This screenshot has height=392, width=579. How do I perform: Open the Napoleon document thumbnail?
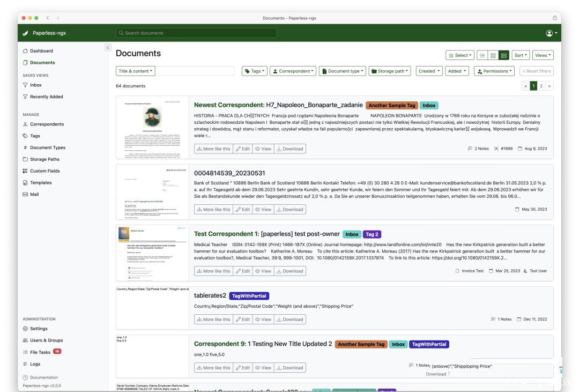[x=152, y=128]
